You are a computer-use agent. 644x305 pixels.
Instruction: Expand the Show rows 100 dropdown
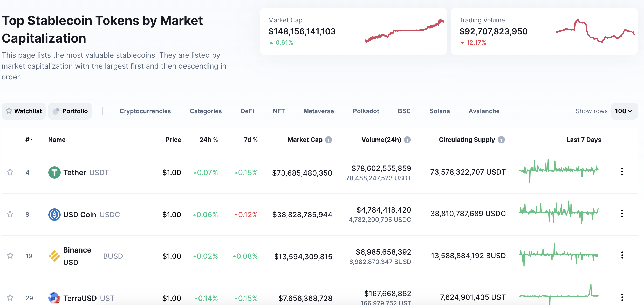click(x=624, y=111)
